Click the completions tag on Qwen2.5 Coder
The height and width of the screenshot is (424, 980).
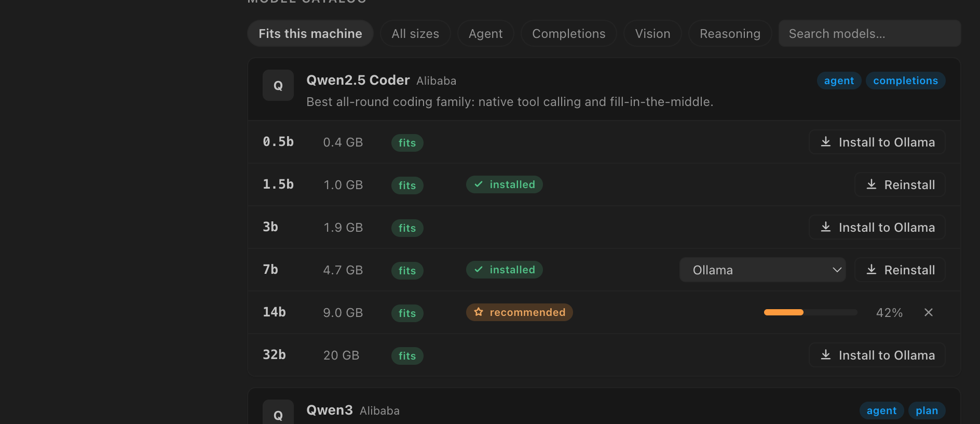point(905,81)
